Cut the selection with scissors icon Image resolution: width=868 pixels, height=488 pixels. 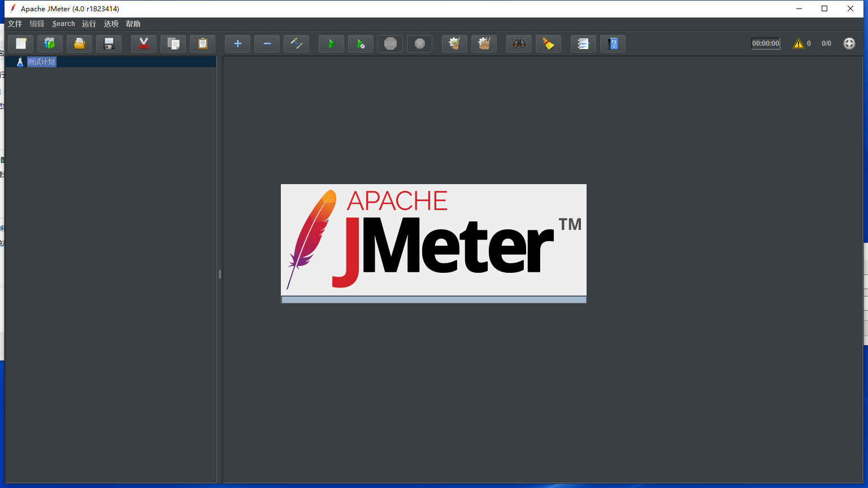[x=144, y=43]
